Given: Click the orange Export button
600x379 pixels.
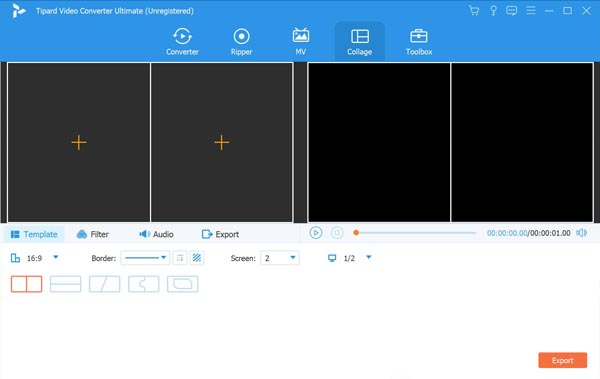Looking at the screenshot, I should pos(562,360).
